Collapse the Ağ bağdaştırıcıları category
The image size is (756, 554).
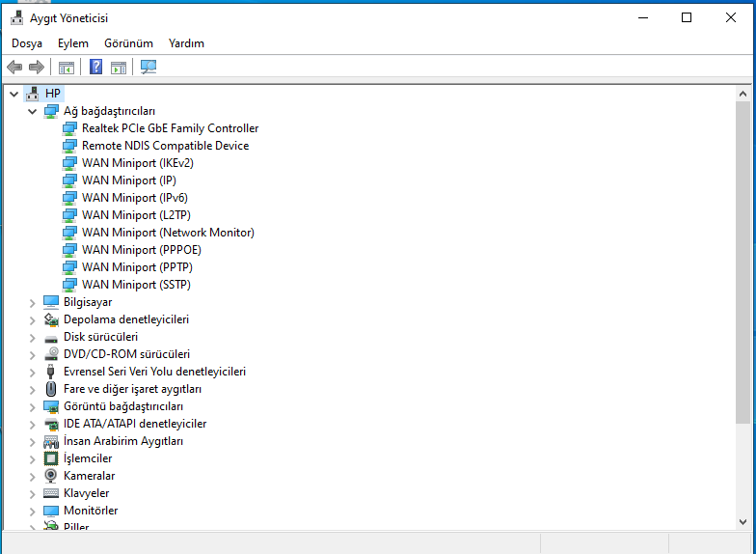33,112
